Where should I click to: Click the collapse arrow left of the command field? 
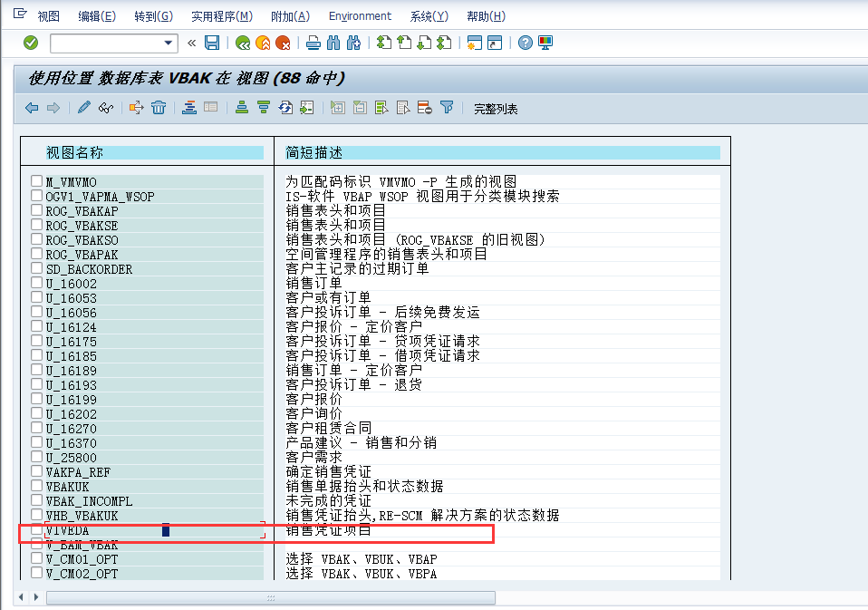click(191, 43)
